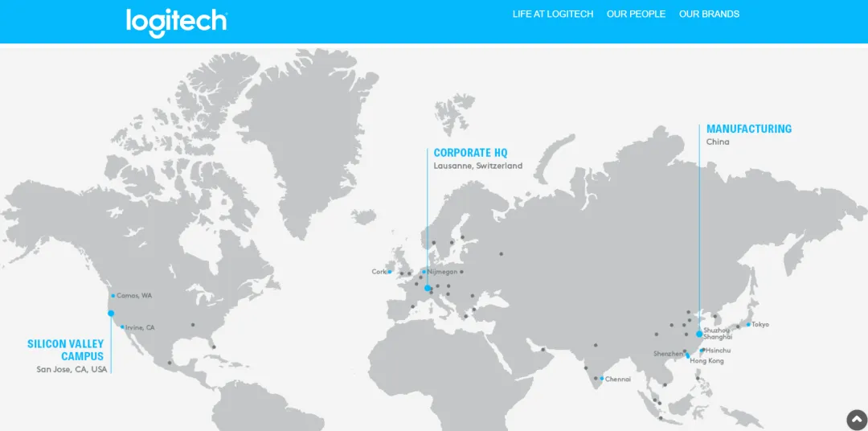Viewport: 868px width, 431px height.
Task: Click the Corporate HQ heading
Action: (x=470, y=152)
